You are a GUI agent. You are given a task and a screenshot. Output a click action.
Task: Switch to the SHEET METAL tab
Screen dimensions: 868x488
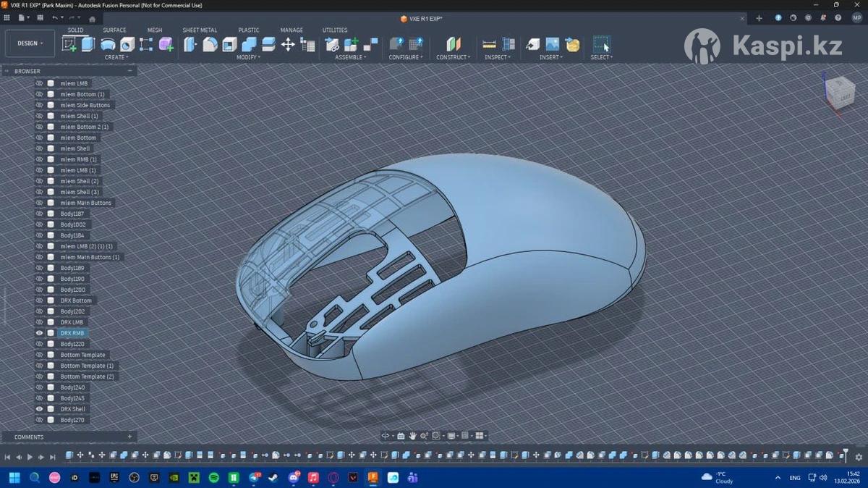(x=200, y=30)
